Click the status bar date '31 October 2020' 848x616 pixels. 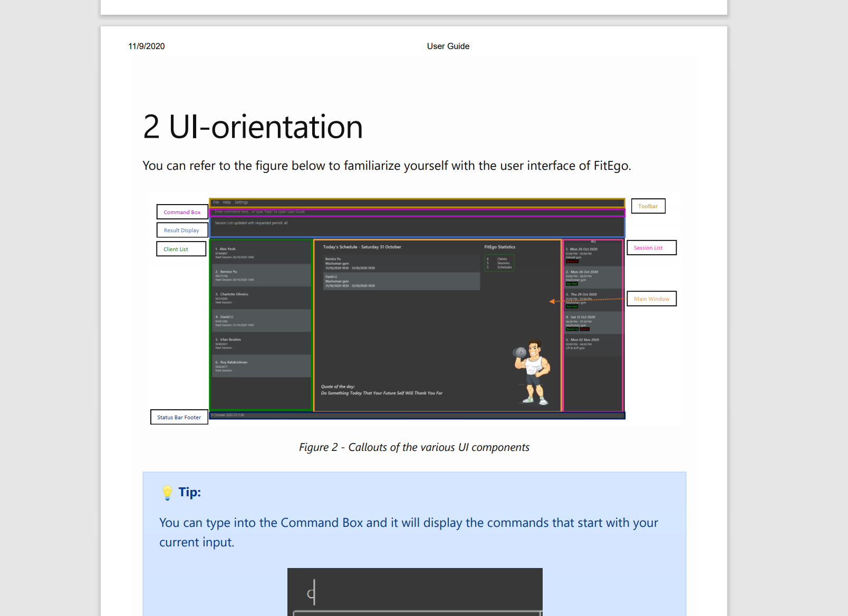(227, 415)
